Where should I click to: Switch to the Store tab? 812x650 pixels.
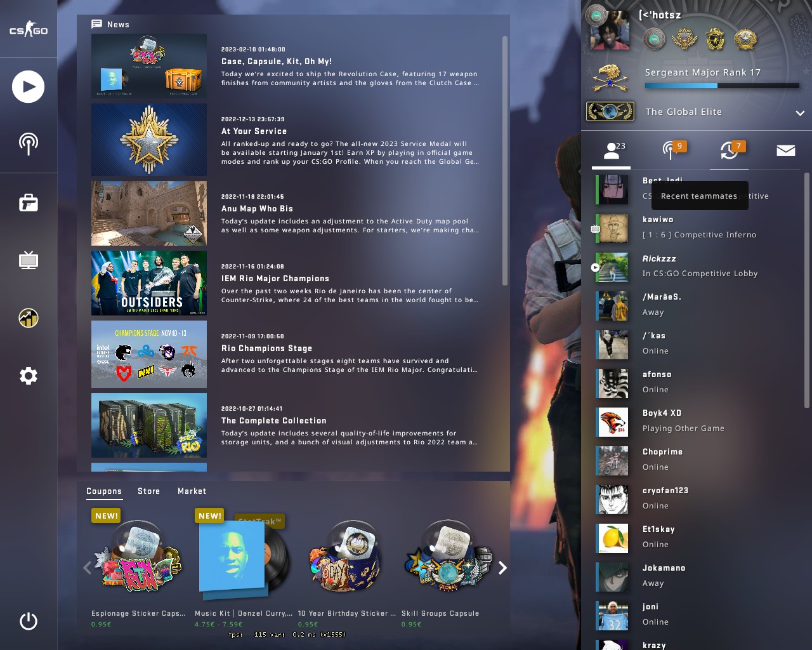[x=149, y=491]
